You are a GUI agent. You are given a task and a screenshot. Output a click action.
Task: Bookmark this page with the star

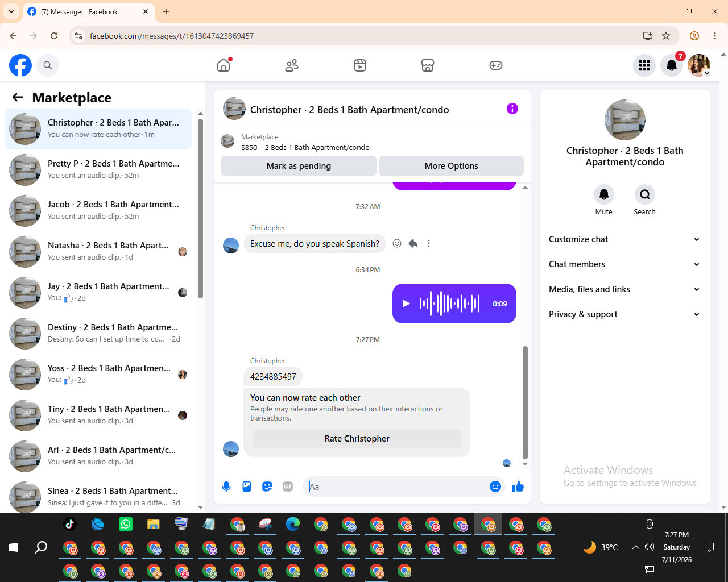[666, 36]
